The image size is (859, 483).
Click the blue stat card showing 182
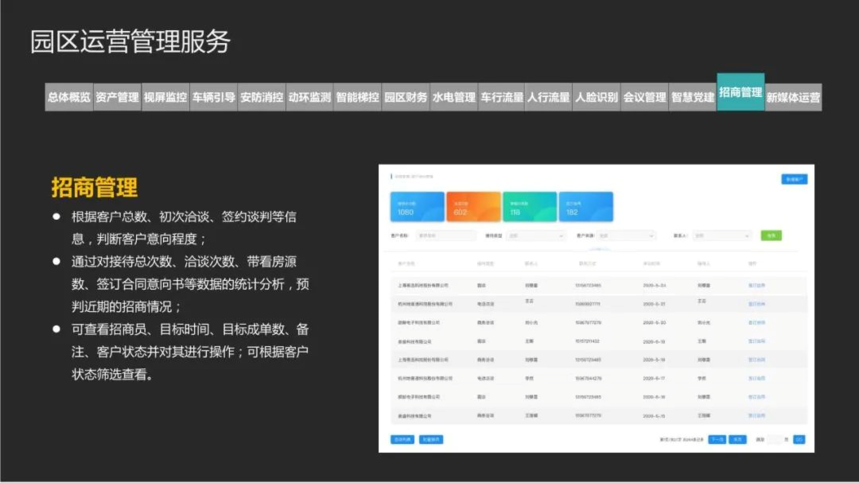[x=586, y=207]
